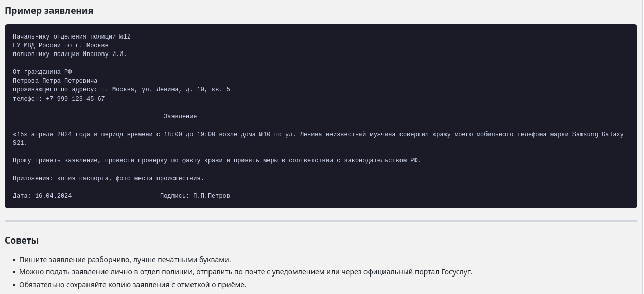Click the horizontal divider above "Советы"
The height and width of the screenshot is (294, 644).
coord(321,222)
